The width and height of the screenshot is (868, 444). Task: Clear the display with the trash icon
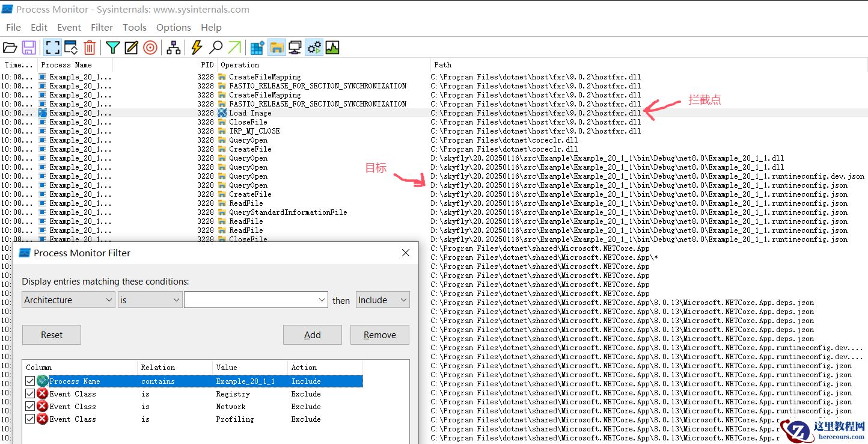(90, 48)
